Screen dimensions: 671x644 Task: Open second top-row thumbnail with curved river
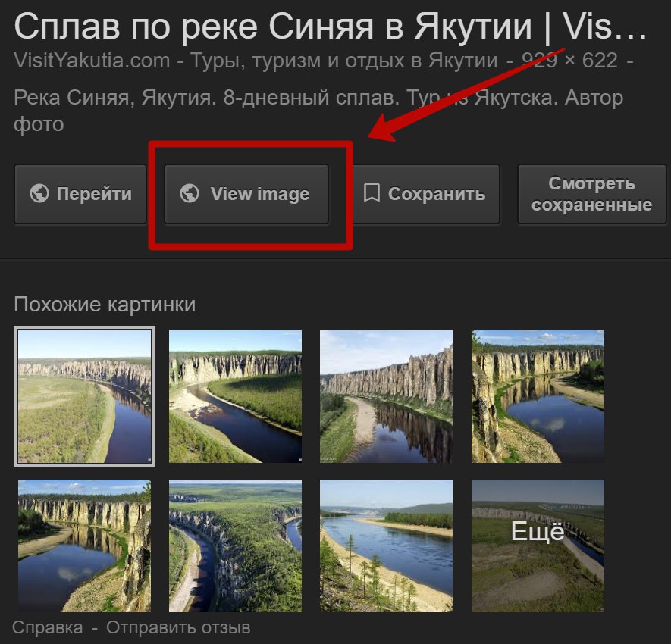coord(235,396)
